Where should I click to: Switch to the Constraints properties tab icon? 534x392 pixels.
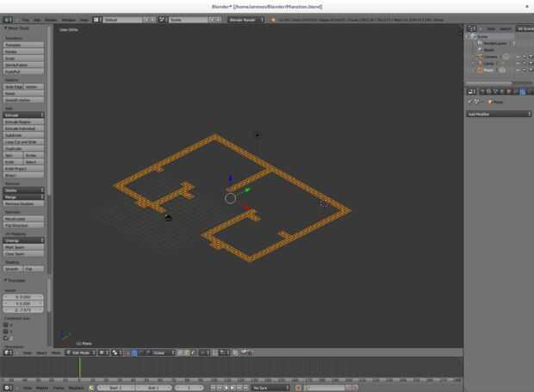coord(516,91)
